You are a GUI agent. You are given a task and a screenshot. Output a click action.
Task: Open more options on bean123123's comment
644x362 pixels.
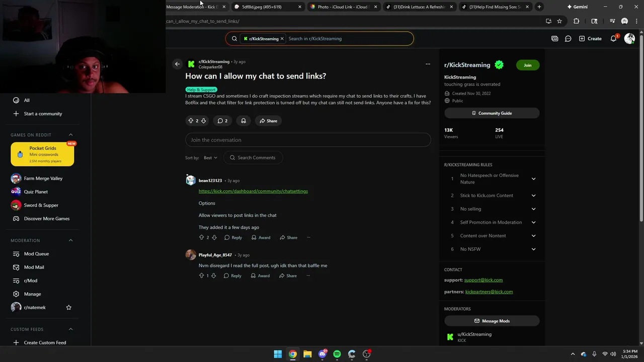point(308,237)
